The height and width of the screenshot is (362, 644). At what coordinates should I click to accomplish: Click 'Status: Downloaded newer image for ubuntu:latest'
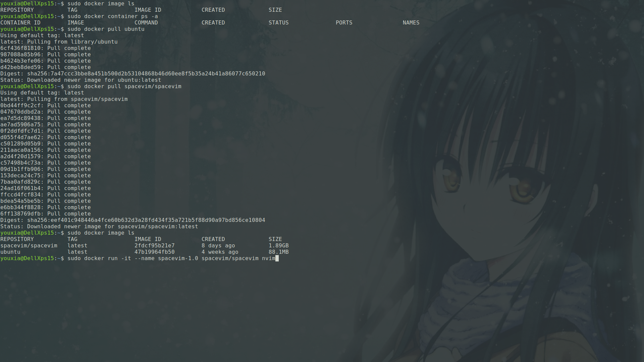click(81, 80)
